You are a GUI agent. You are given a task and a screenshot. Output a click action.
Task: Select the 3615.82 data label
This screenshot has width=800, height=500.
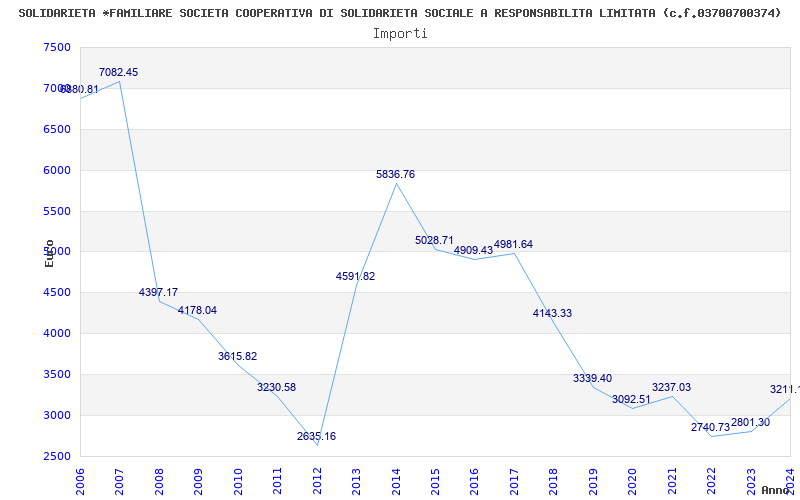click(237, 357)
